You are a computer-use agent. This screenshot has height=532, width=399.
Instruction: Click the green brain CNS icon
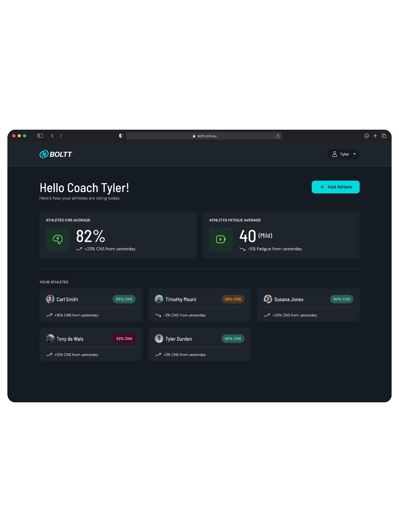tap(58, 239)
